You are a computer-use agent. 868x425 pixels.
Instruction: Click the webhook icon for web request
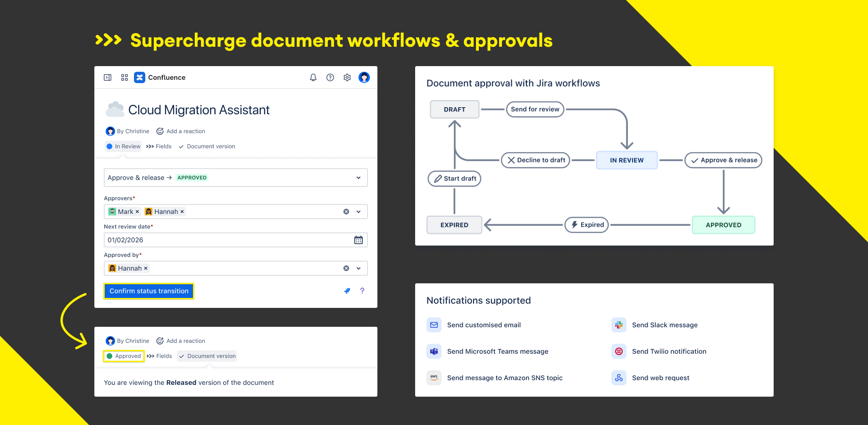click(x=619, y=378)
